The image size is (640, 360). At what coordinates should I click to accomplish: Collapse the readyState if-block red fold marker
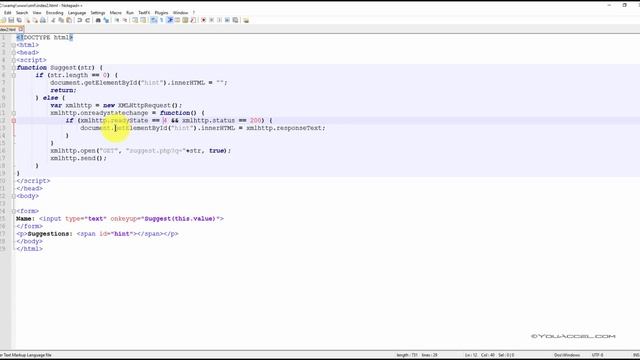tap(13, 120)
